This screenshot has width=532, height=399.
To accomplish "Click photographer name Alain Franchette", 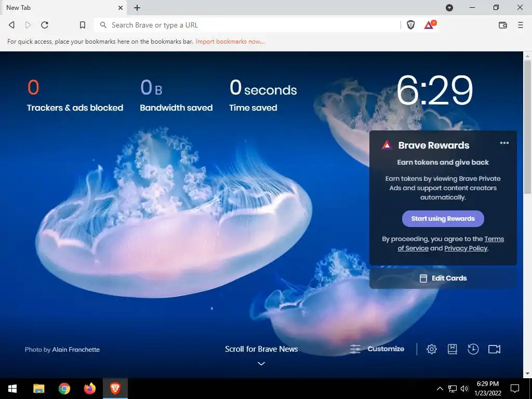I will pyautogui.click(x=76, y=350).
